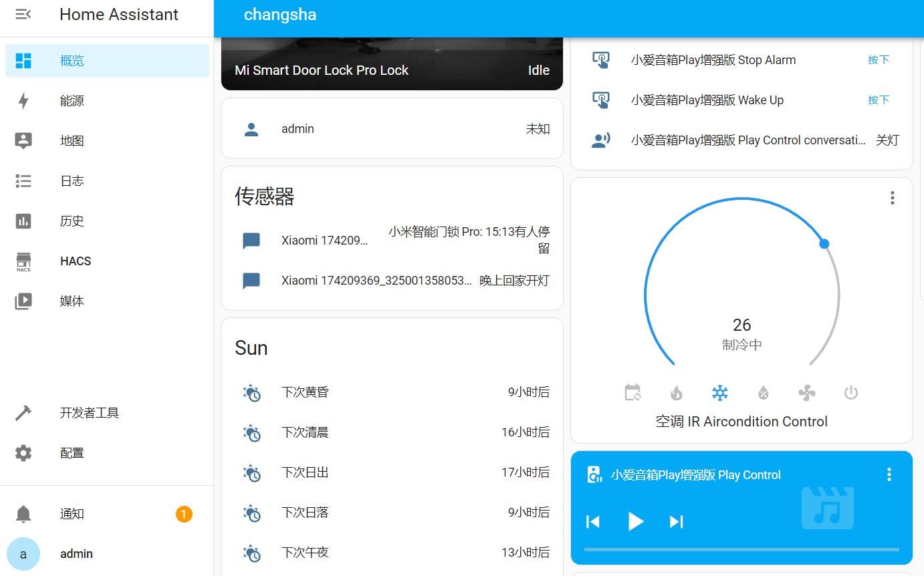
Task: Open the 下次日落 sun entity
Action: coord(392,513)
